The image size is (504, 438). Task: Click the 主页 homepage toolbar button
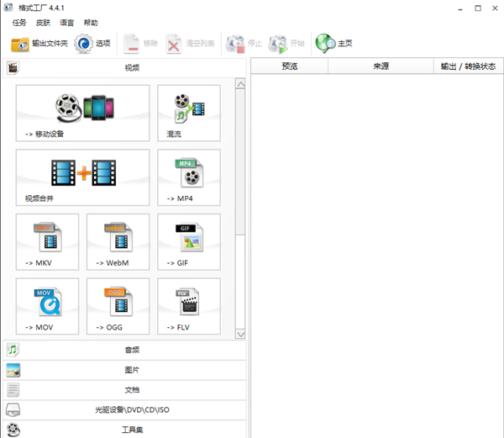tap(334, 43)
